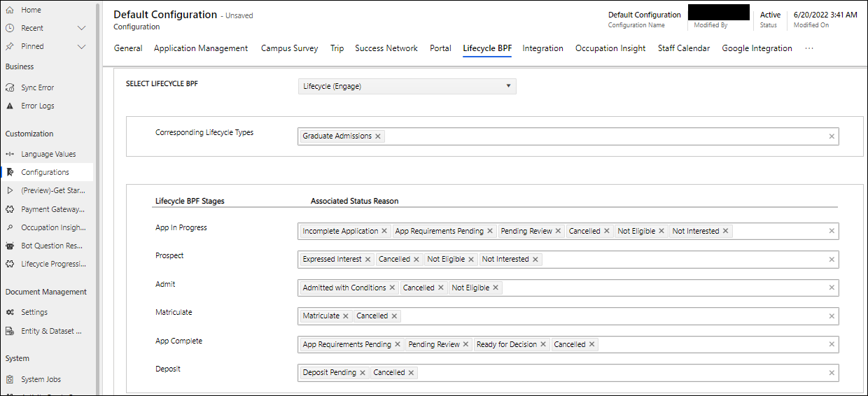Click the Bot Question Res... icon

point(10,246)
